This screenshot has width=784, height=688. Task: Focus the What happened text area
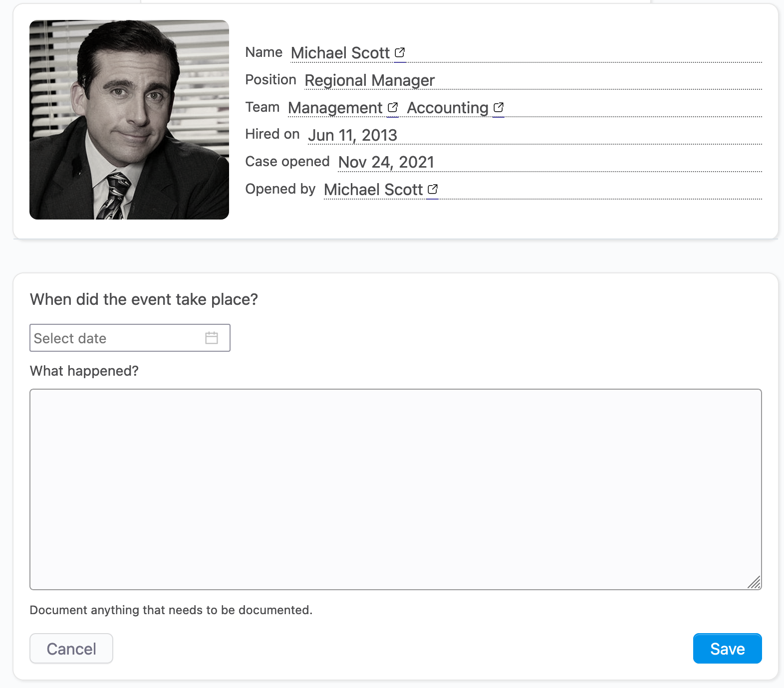tap(396, 489)
